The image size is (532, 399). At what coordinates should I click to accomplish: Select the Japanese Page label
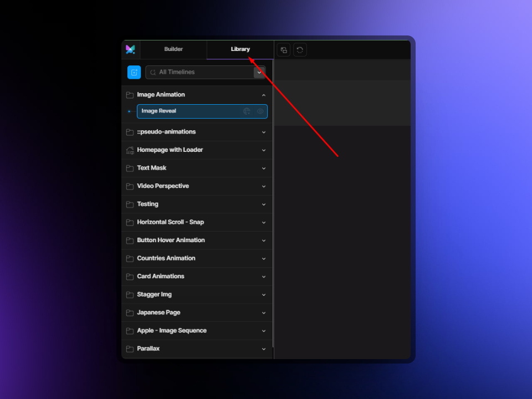158,312
